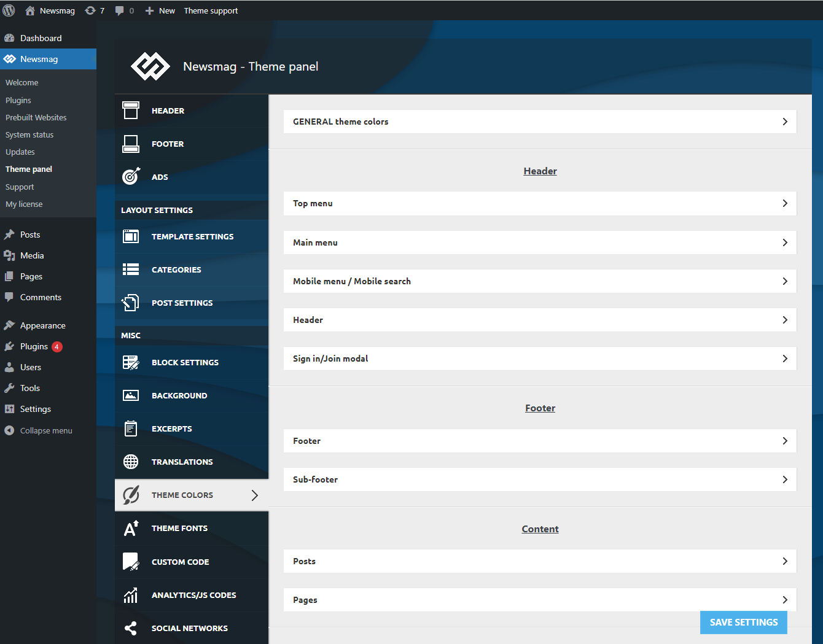Click the Posts pin icon in the sidebar
This screenshot has height=644, width=823.
pos(9,235)
